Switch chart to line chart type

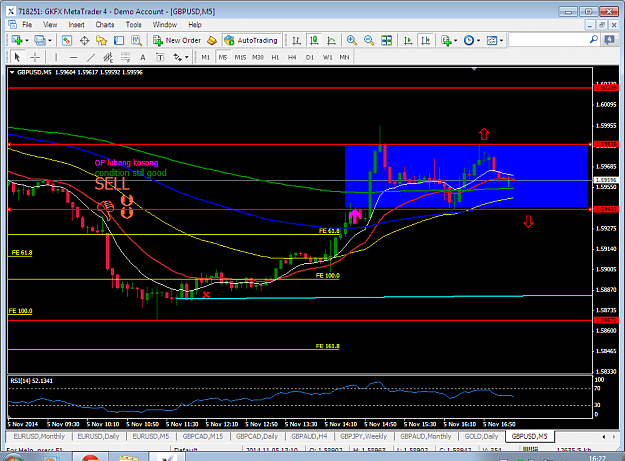pos(331,40)
